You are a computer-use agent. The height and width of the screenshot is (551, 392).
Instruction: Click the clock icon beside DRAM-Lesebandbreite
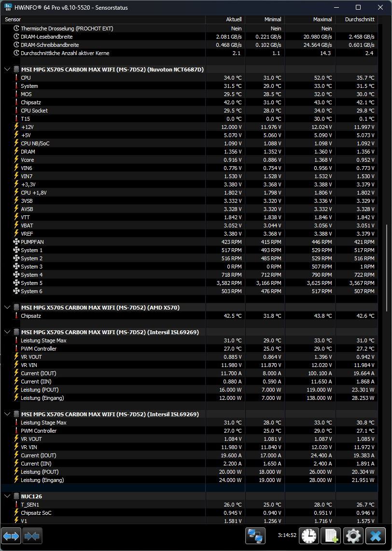(16, 37)
